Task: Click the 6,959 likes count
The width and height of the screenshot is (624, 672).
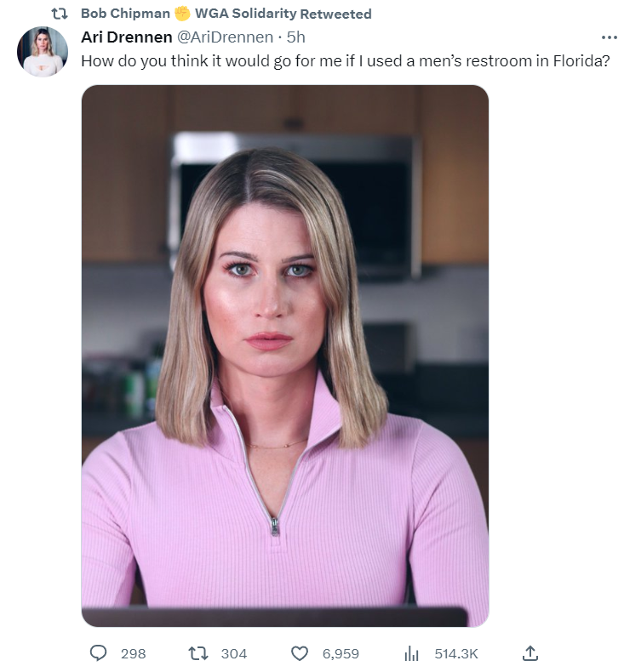Action: (341, 654)
